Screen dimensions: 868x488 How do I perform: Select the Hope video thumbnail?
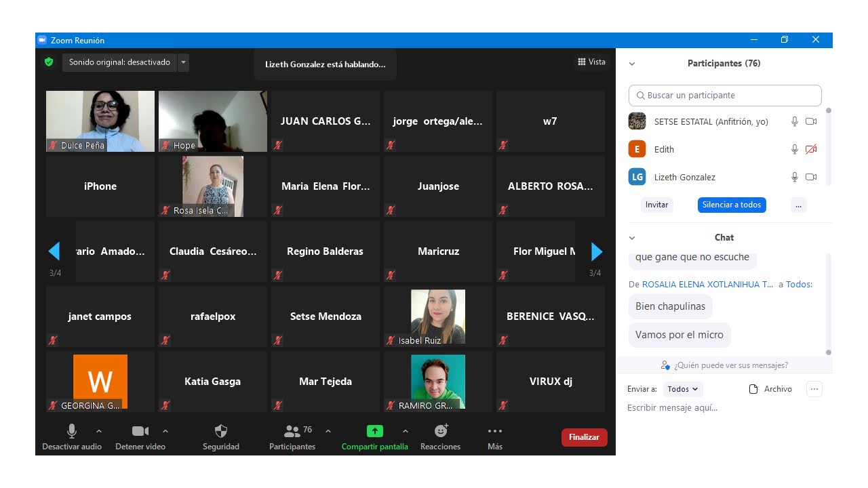(x=213, y=121)
